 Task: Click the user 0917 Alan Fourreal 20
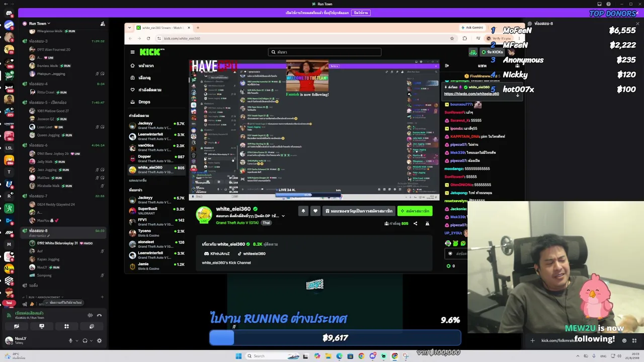point(53,49)
